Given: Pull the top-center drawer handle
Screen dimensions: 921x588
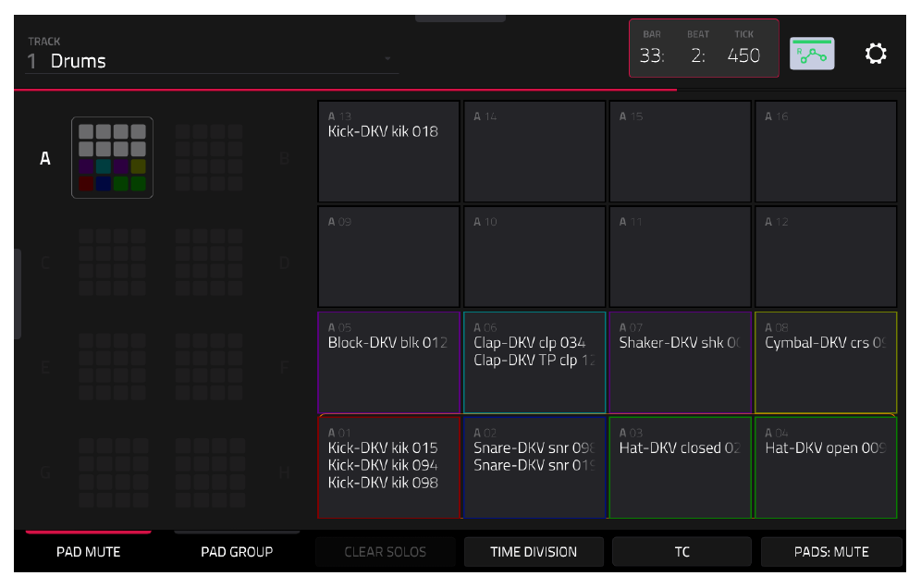Looking at the screenshot, I should tap(460, 18).
